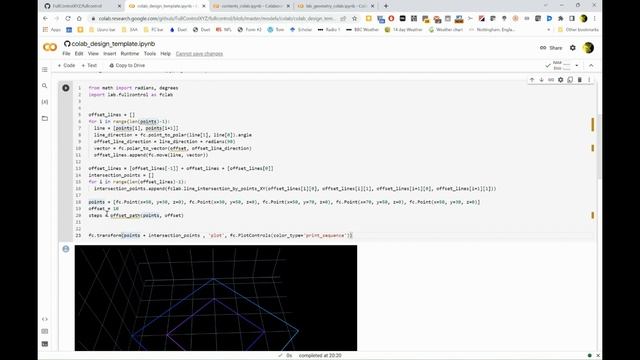Collapse the Colab header with chevron
640x360 pixels.
[591, 65]
